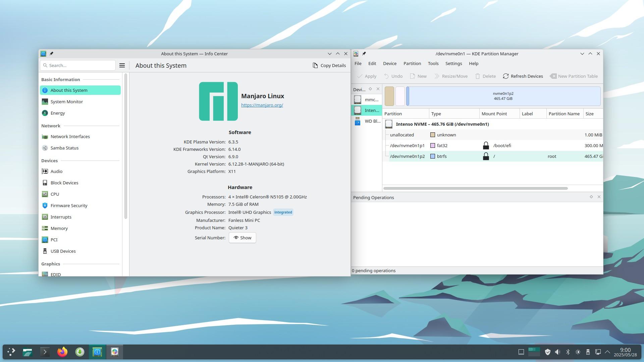This screenshot has height=362, width=644.
Task: Click the Undo toolbar button
Action: tap(393, 76)
